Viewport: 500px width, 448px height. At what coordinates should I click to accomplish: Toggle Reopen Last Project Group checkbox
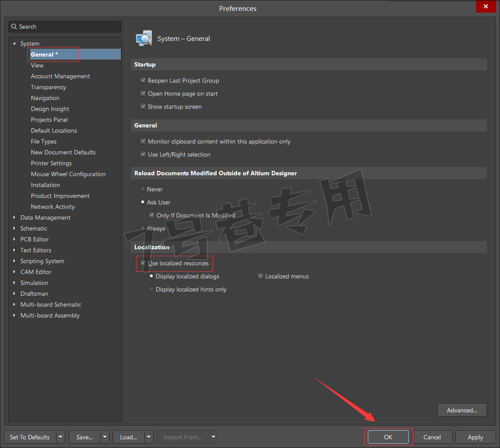[143, 80]
